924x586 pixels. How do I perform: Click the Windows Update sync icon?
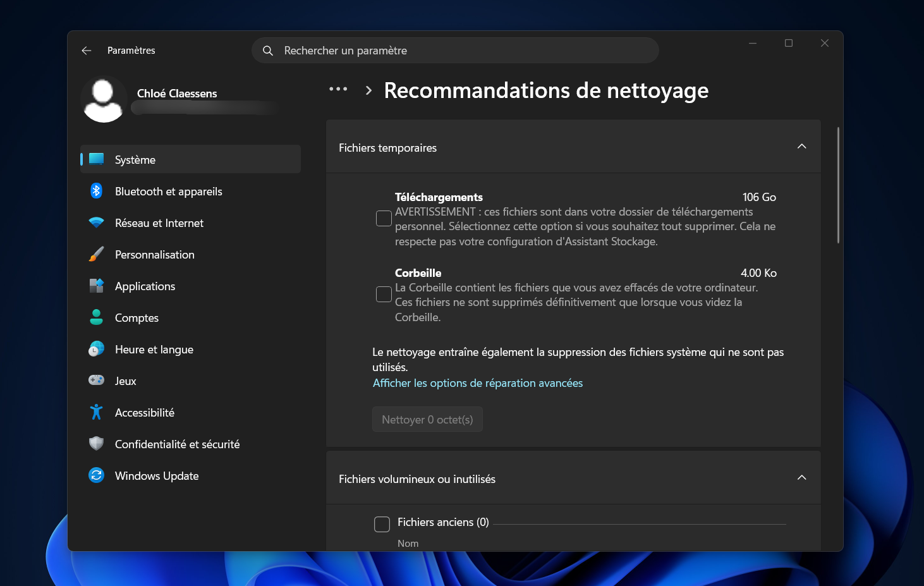97,475
